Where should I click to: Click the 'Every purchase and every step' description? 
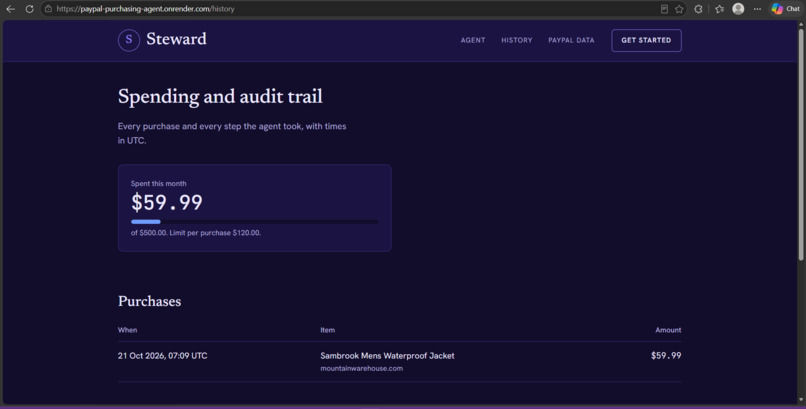pos(232,133)
